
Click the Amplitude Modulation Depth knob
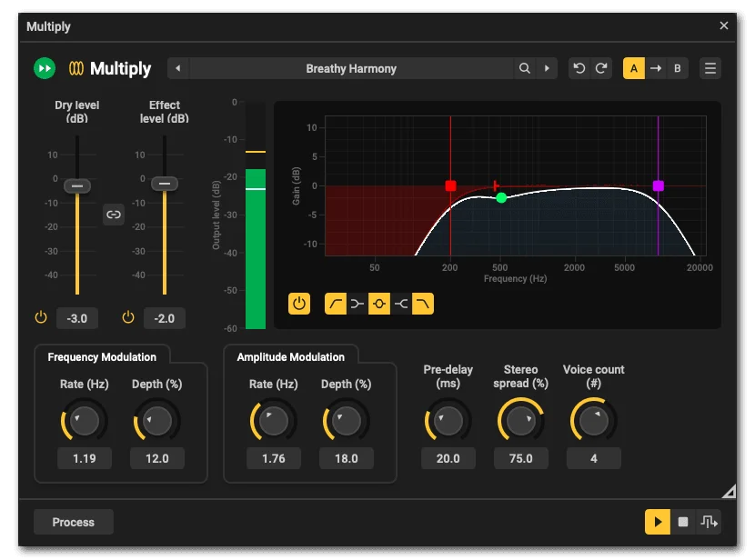(347, 421)
